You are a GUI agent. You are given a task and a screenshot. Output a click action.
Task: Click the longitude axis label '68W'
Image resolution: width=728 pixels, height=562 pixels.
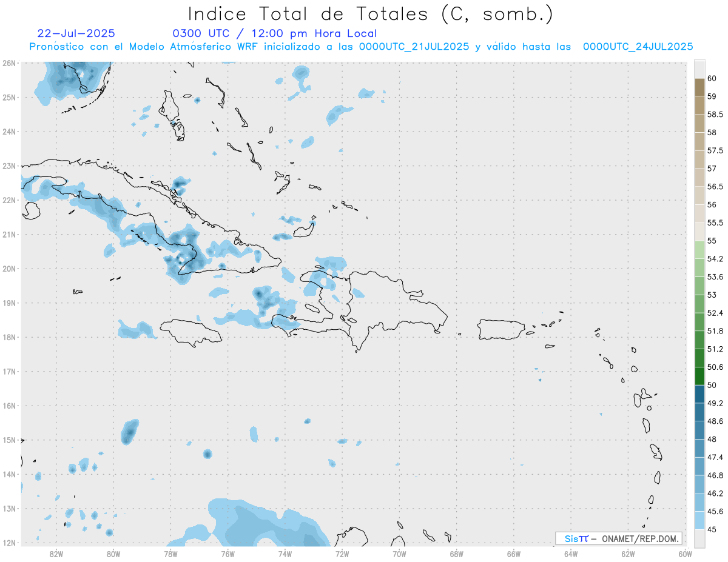(457, 554)
